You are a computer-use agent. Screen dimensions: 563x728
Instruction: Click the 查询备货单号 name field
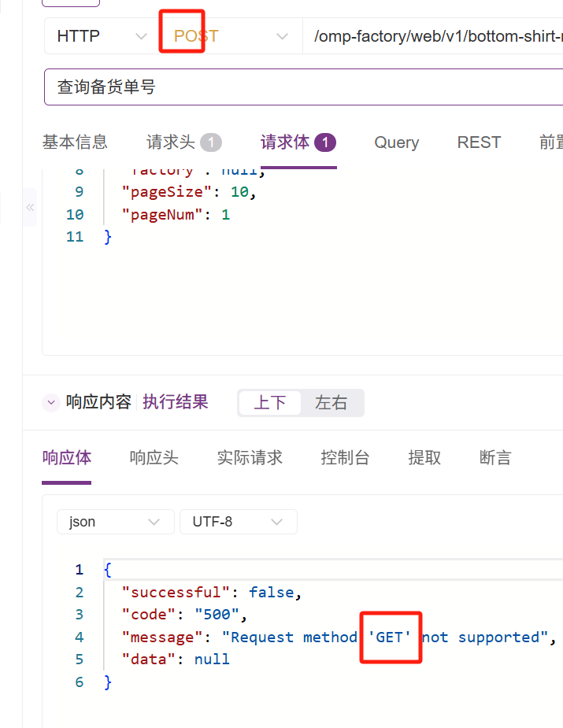[303, 87]
